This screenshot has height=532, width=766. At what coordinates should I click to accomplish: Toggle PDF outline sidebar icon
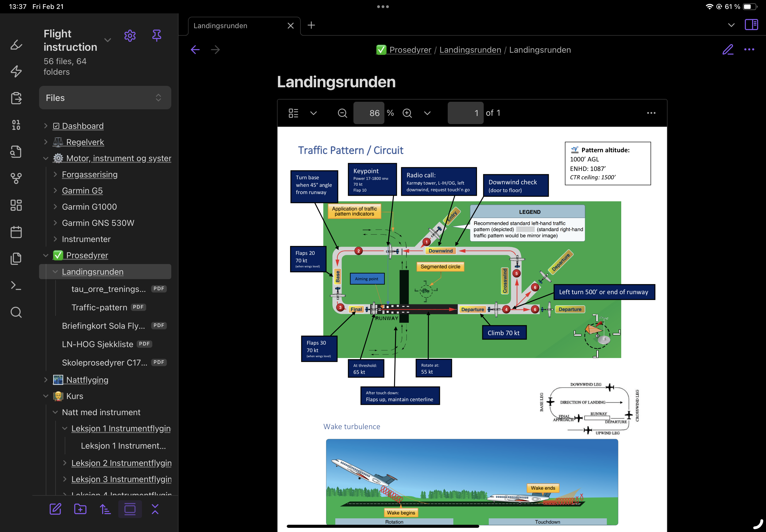(x=293, y=113)
